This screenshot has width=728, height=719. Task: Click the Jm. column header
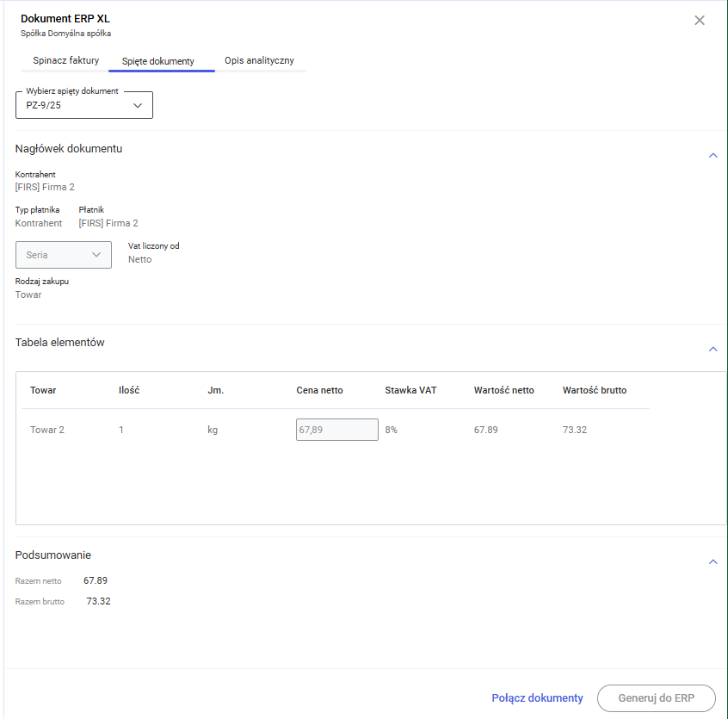216,390
